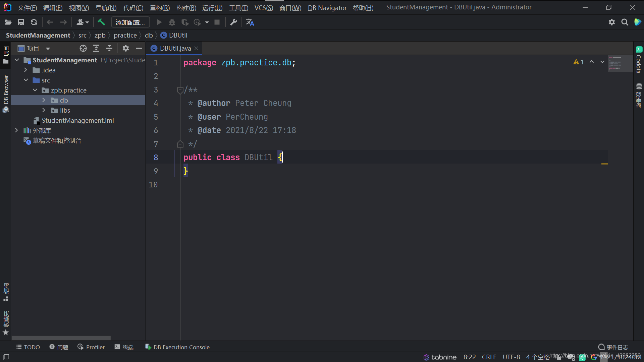644x362 pixels.
Task: Click the Translate icon in toolbar
Action: pyautogui.click(x=250, y=22)
